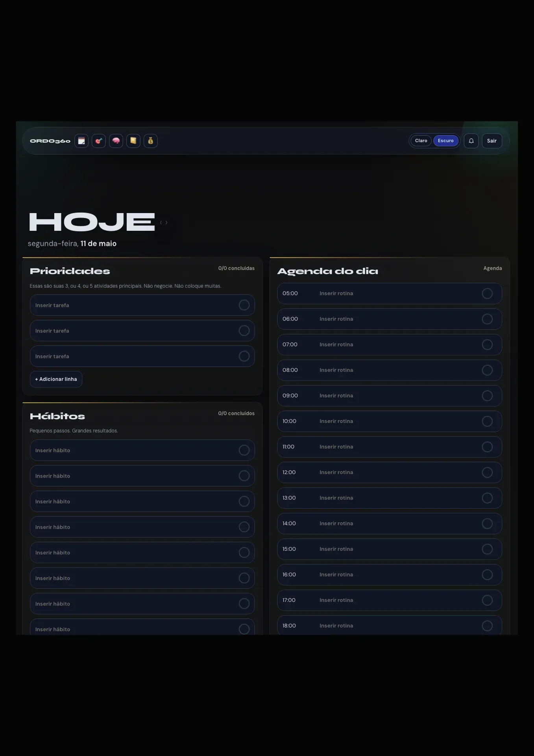Image resolution: width=534 pixels, height=756 pixels.
Task: Select the Escuro dark theme
Action: pos(446,141)
